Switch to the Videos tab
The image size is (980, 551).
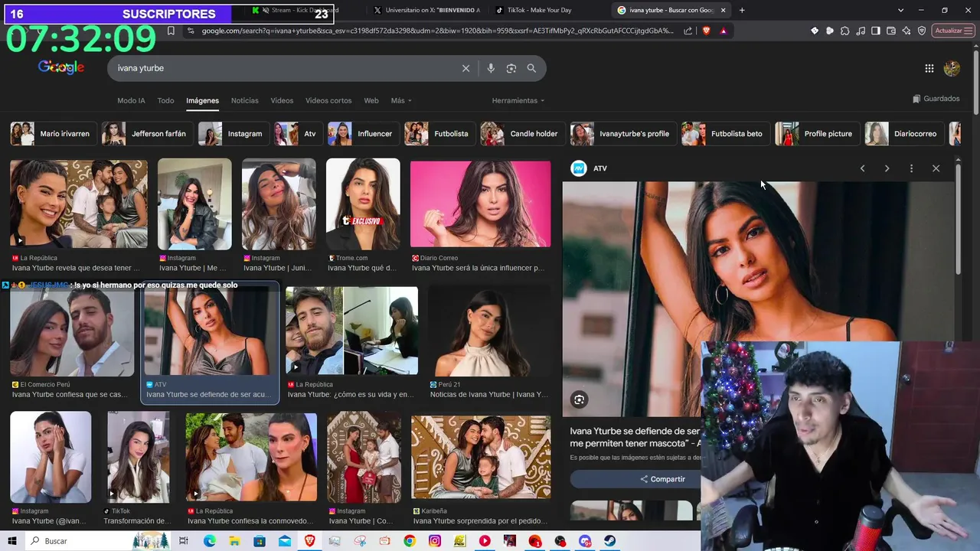[x=282, y=100]
